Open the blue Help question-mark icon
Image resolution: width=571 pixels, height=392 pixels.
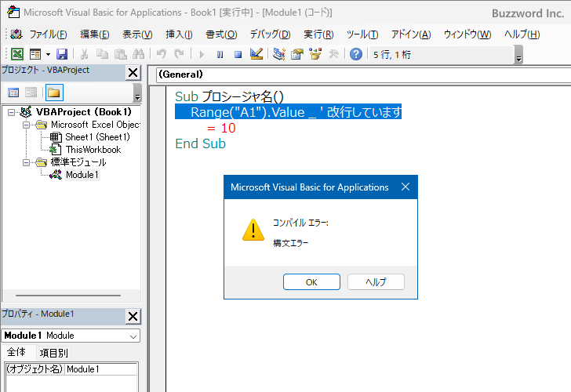(356, 54)
